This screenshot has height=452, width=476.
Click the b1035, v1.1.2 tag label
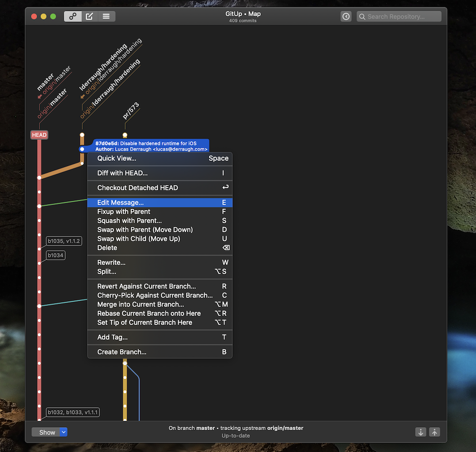point(64,241)
